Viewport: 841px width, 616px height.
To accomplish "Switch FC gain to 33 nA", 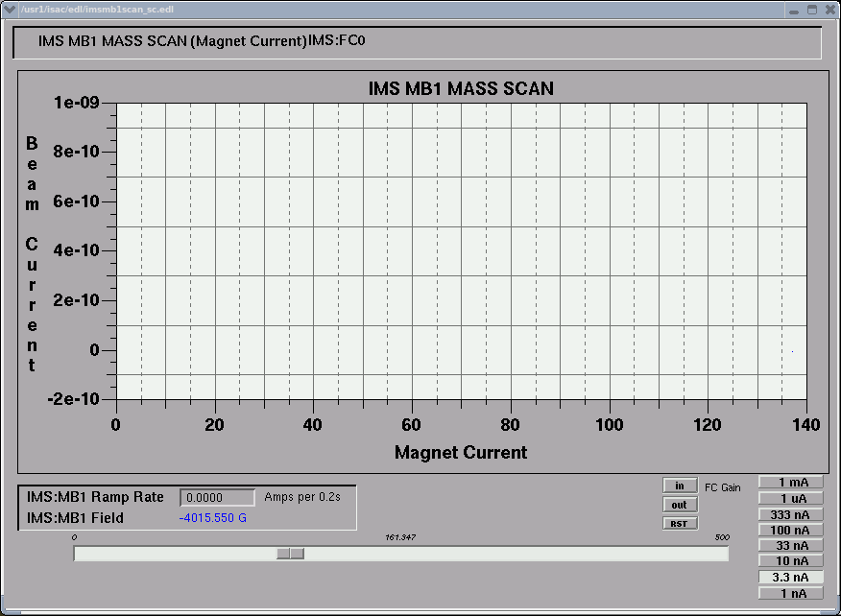I will (x=792, y=545).
